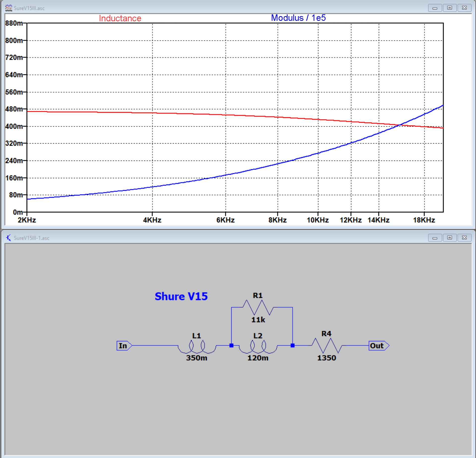Image resolution: width=476 pixels, height=458 pixels.
Task: Click the plot window SureV15III.asc icon
Action: (8, 8)
